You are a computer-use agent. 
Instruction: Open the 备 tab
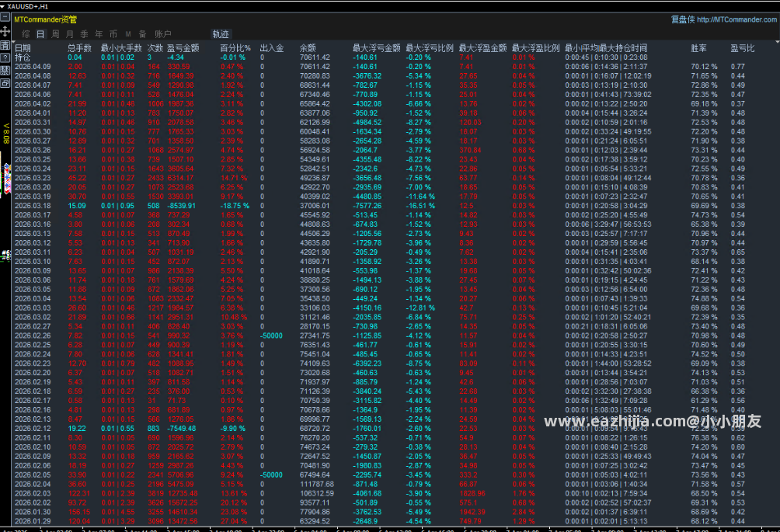click(143, 34)
